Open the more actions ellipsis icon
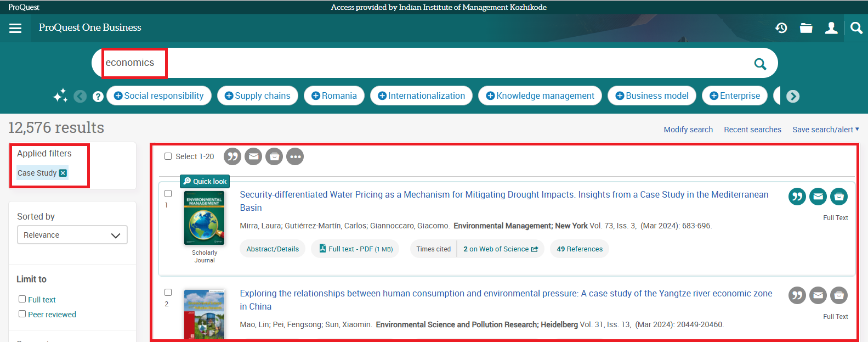Viewport: 868px width, 342px height. pyautogui.click(x=295, y=156)
